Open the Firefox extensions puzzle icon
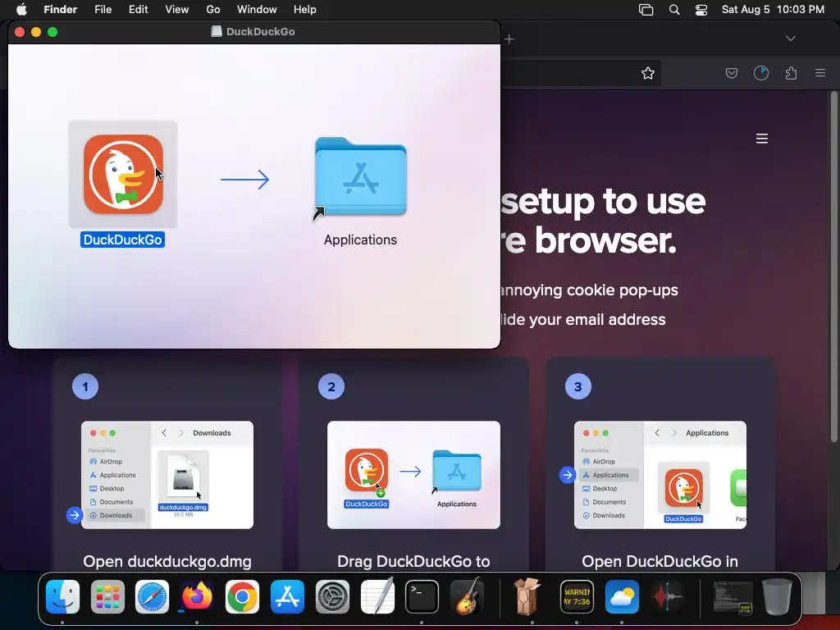Viewport: 840px width, 630px height. (x=792, y=73)
